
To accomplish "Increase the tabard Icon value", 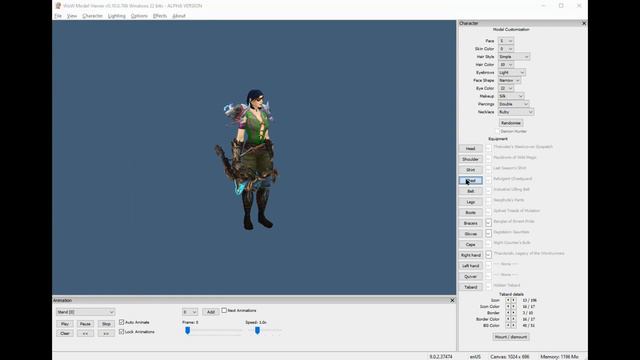I will (513, 300).
